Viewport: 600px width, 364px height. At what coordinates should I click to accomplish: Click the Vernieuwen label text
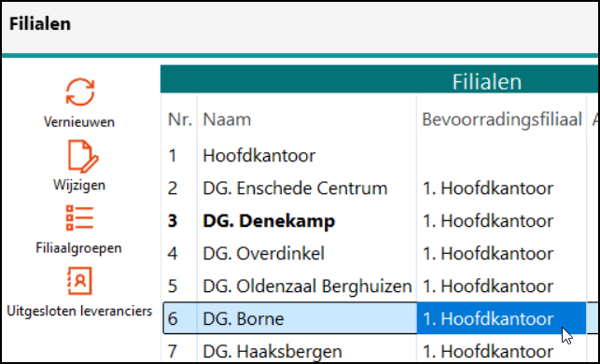point(79,122)
